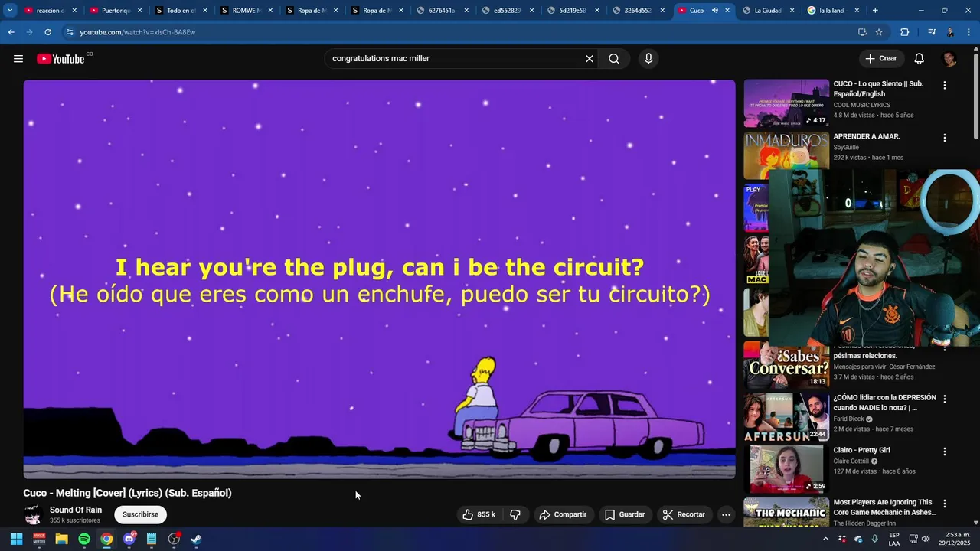The image size is (980, 551).
Task: Open options for Most Players Are Ignoring video
Action: pyautogui.click(x=944, y=504)
